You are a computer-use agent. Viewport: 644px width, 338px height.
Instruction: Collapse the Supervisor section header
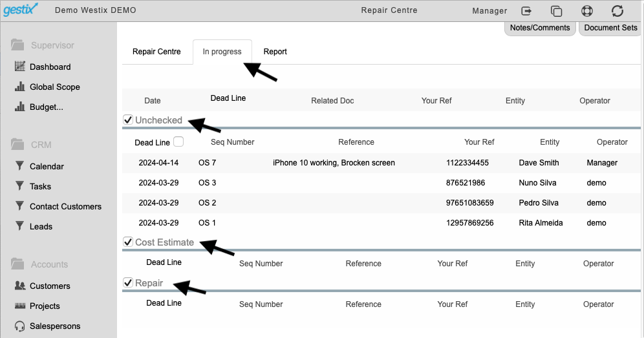click(x=52, y=46)
